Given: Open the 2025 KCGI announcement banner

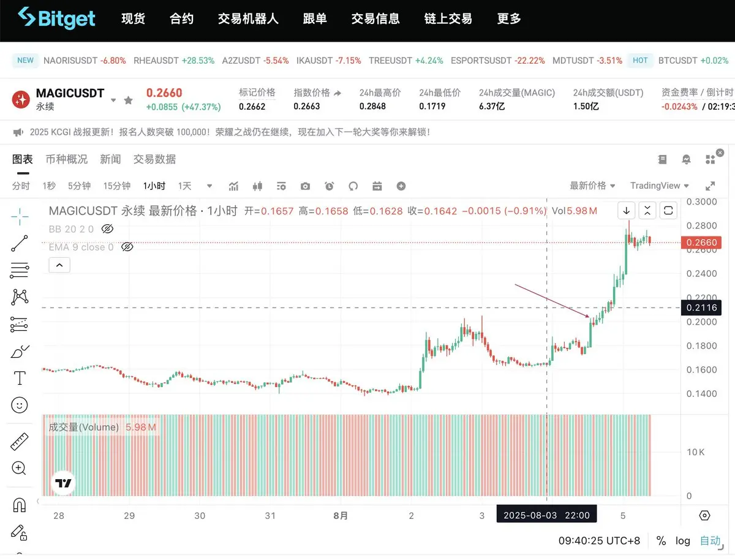Looking at the screenshot, I should [229, 132].
